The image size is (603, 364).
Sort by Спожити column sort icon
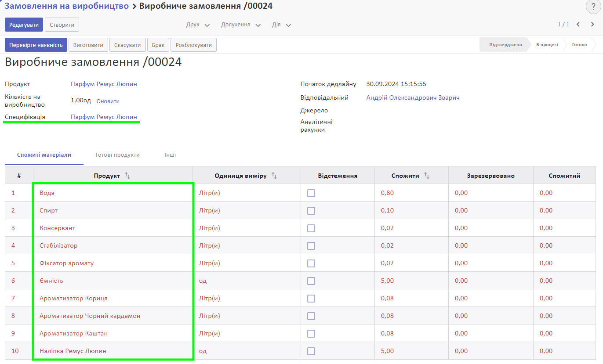point(427,176)
